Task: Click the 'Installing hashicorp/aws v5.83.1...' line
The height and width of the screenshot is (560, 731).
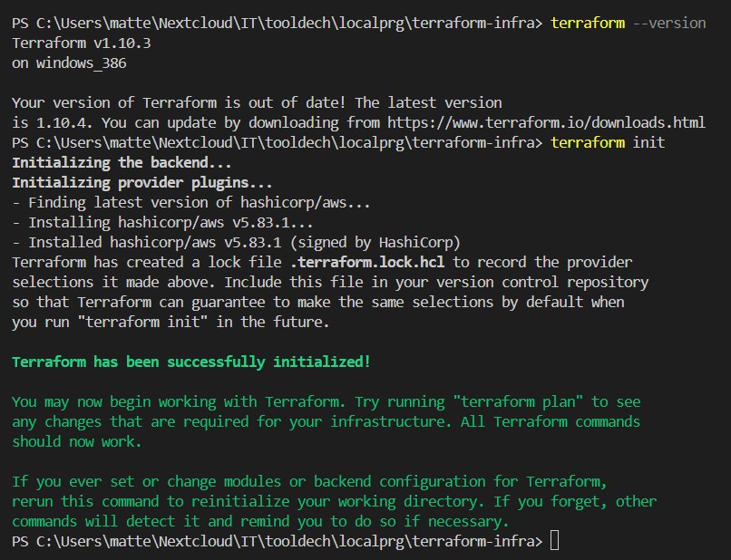Action: coord(162,223)
